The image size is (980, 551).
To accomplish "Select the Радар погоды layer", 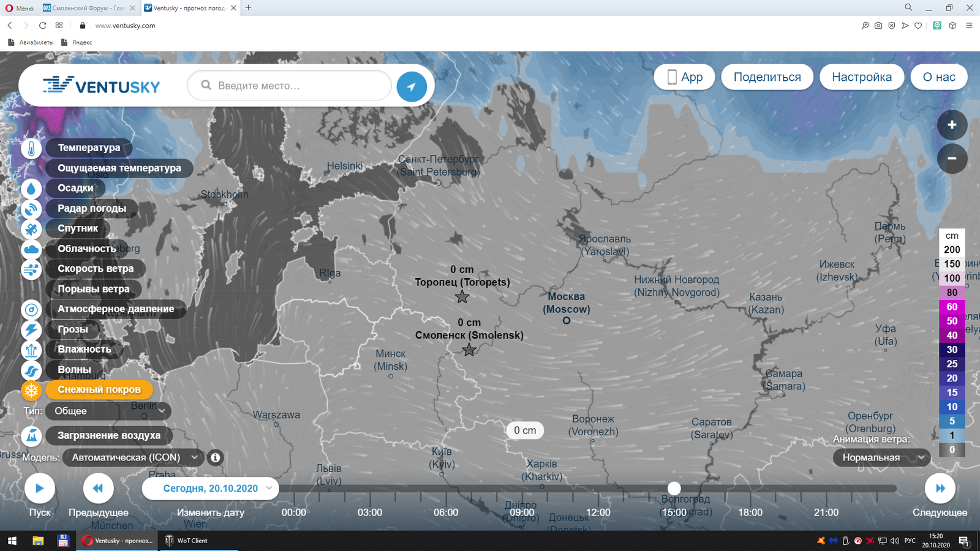I will pos(92,208).
